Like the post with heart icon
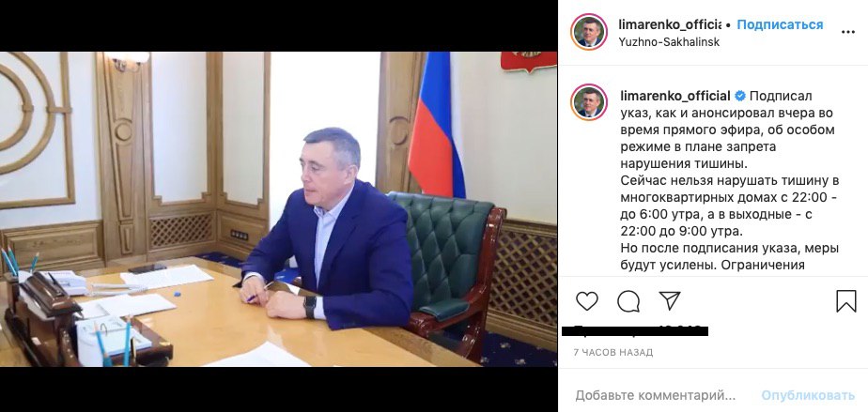 [x=587, y=301]
